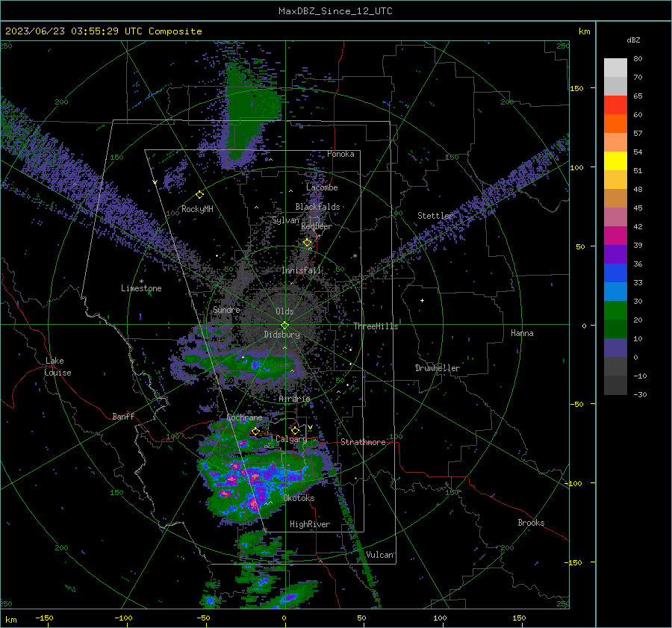Pick the darkest -30 to -10 dBZ swatch
Viewport: 672px width, 628px height.
pyautogui.click(x=615, y=385)
